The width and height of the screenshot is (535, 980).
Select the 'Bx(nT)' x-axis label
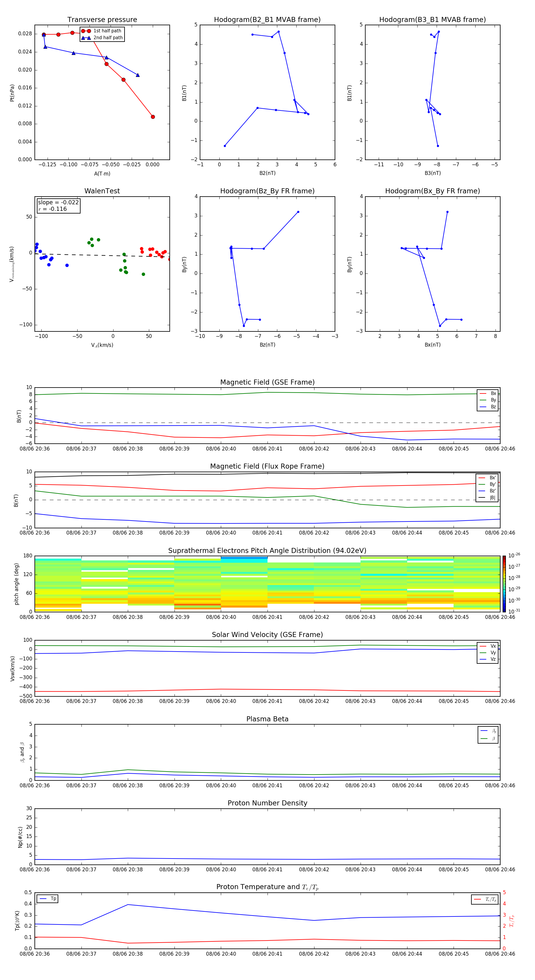click(432, 345)
